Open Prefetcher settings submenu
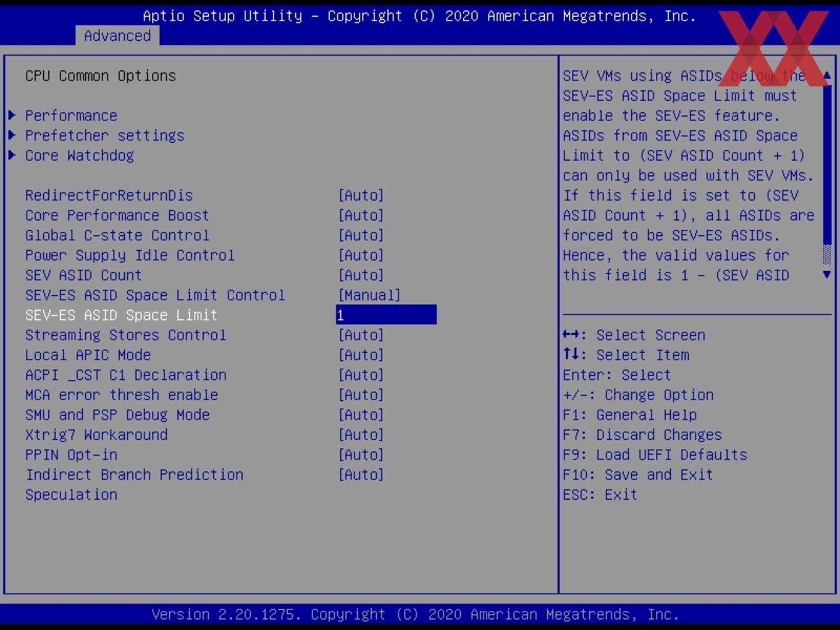The width and height of the screenshot is (840, 630). [104, 136]
